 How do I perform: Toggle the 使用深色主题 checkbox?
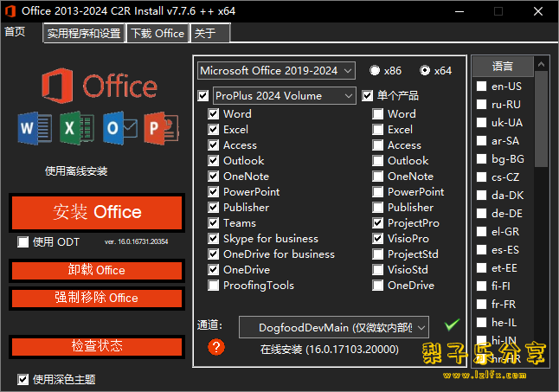(23, 380)
